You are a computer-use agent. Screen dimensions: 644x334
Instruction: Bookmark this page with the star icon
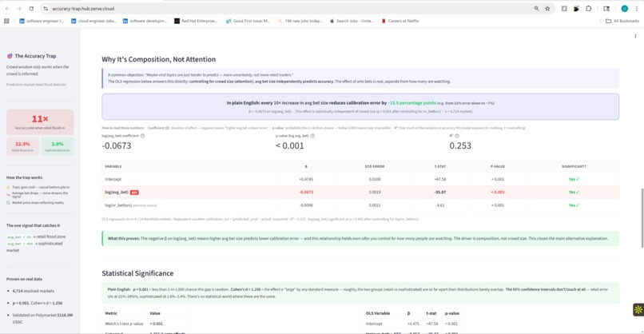547,8
